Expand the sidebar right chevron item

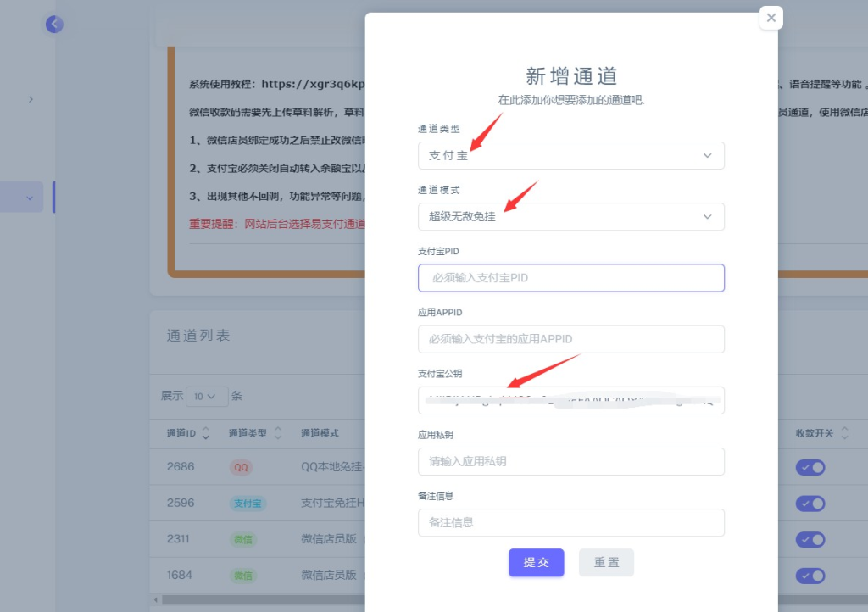pyautogui.click(x=31, y=99)
